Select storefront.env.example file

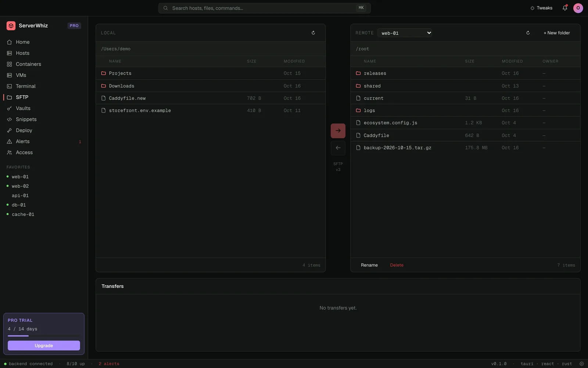tap(211, 110)
